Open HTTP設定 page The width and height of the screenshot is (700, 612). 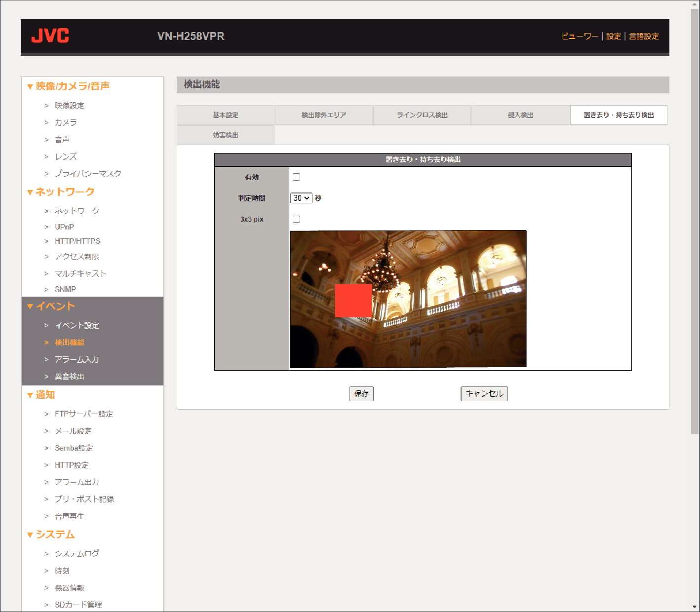tap(72, 465)
